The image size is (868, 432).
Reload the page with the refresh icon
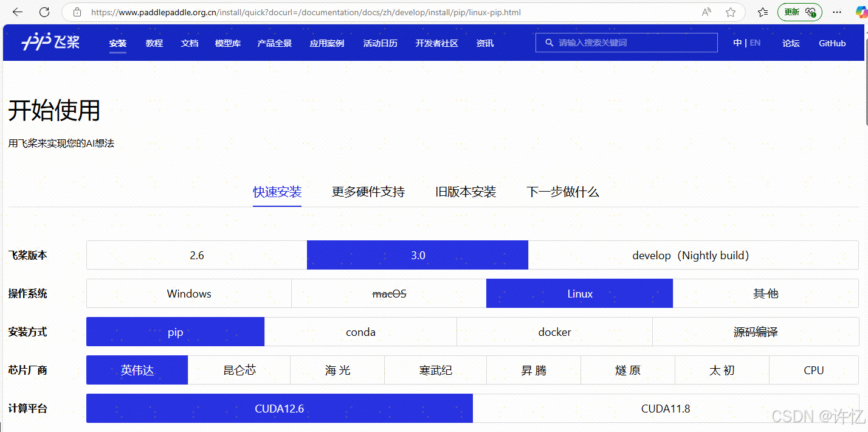click(x=44, y=12)
